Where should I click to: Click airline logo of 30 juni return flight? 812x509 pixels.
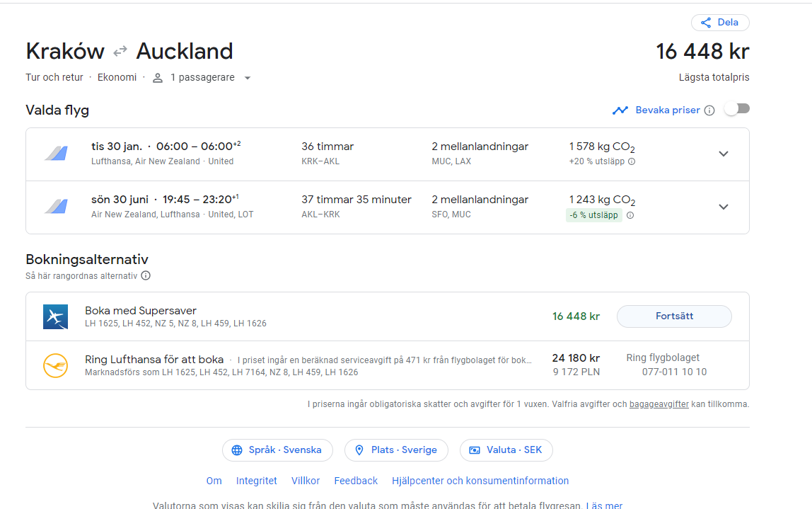56,207
